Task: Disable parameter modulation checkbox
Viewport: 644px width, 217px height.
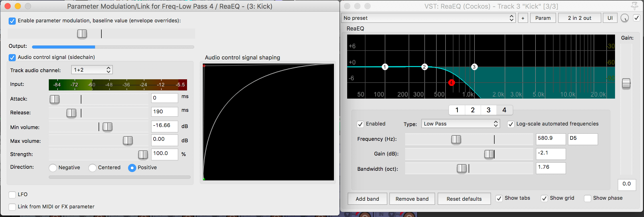Action: [12, 21]
